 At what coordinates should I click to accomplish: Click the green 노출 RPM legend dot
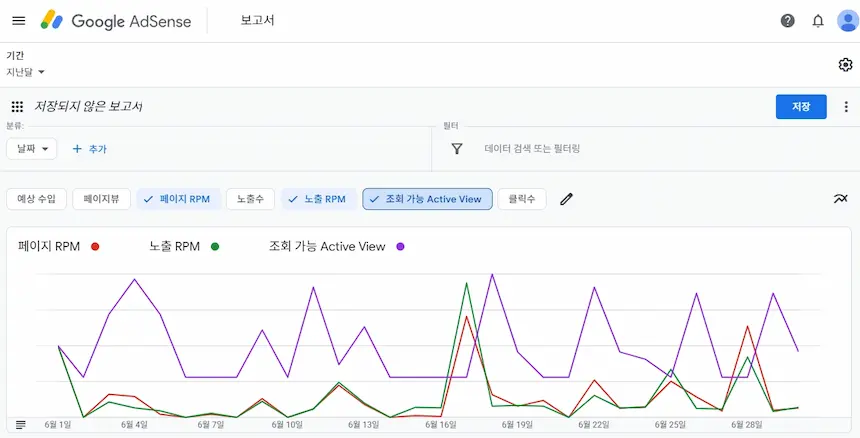215,247
